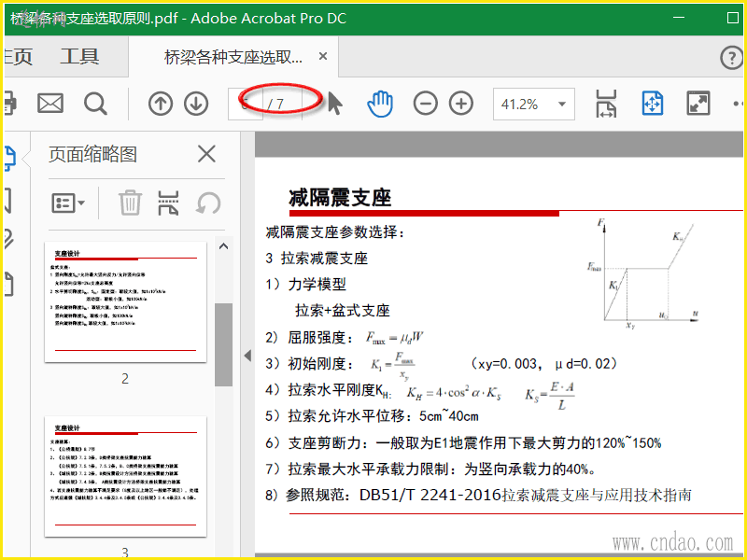Select the 桥梁各种支座选取 document tab

[x=233, y=57]
